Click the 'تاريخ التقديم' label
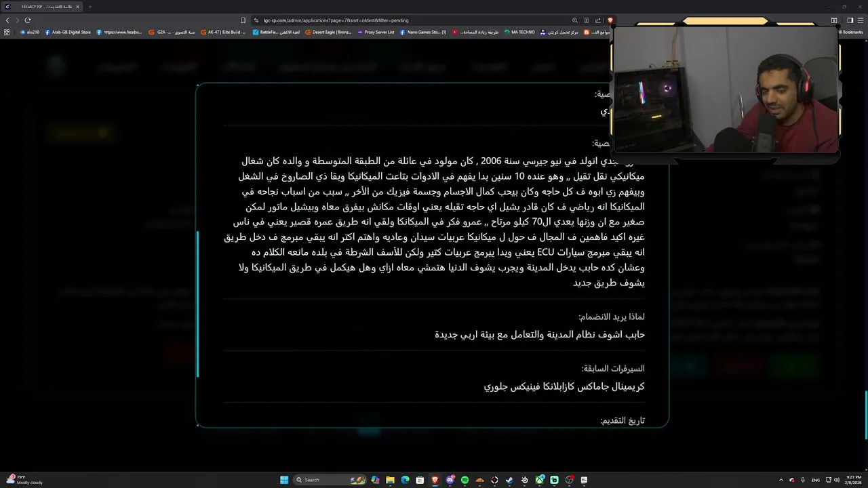The height and width of the screenshot is (488, 868). point(623,421)
